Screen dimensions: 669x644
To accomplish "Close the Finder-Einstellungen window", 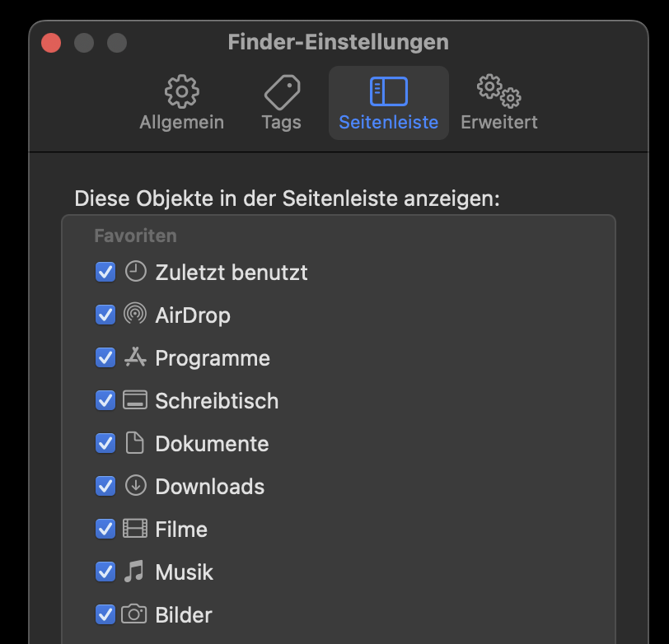I will click(x=52, y=43).
